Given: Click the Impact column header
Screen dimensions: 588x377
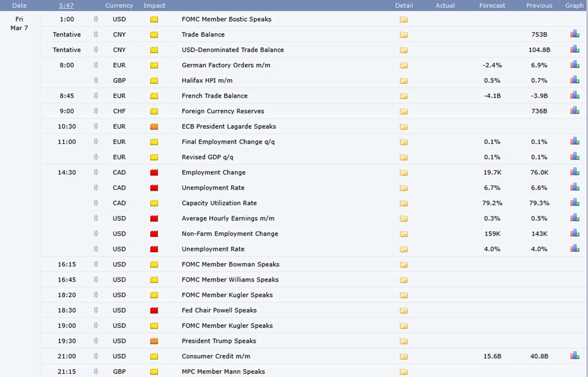Looking at the screenshot, I should 154,6.
